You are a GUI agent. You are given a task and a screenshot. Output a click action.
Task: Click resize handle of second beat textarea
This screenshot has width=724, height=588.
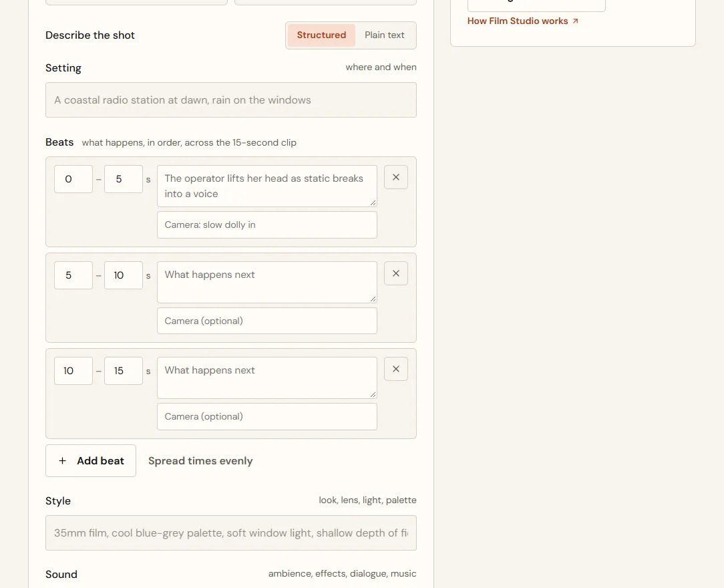point(373,299)
